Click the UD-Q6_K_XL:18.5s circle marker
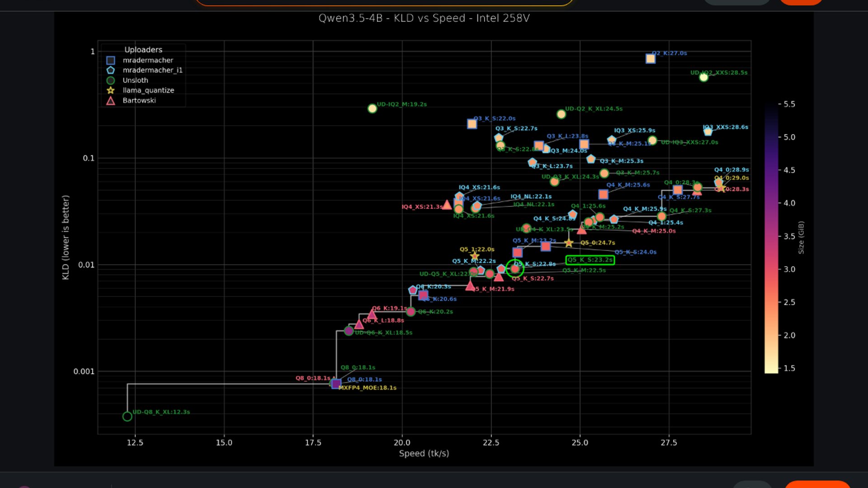Screen dimensions: 868x488 349,331
